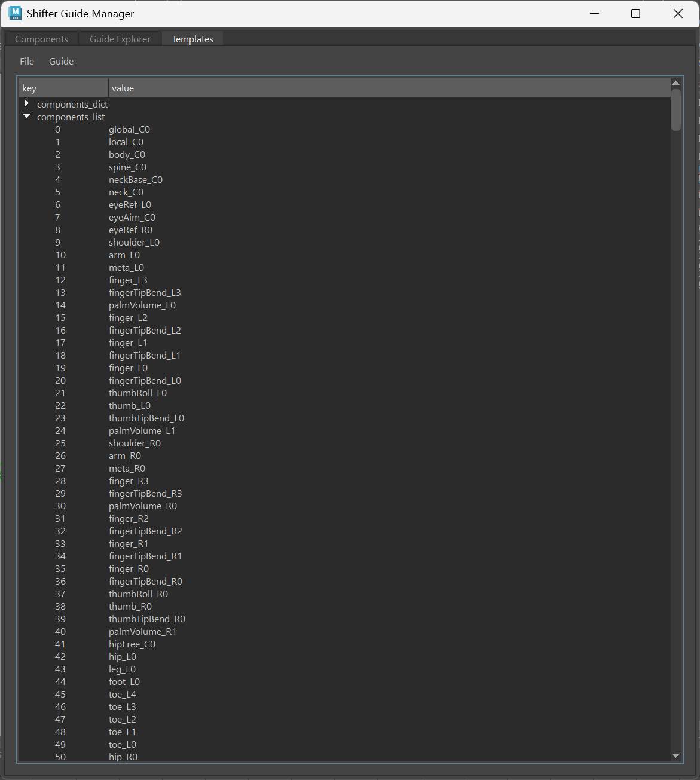Click the scrollbar down arrow

[676, 756]
